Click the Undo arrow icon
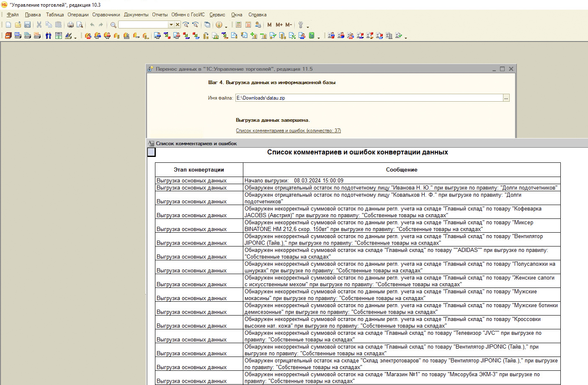Viewport: 588px width, 385px height. click(92, 25)
